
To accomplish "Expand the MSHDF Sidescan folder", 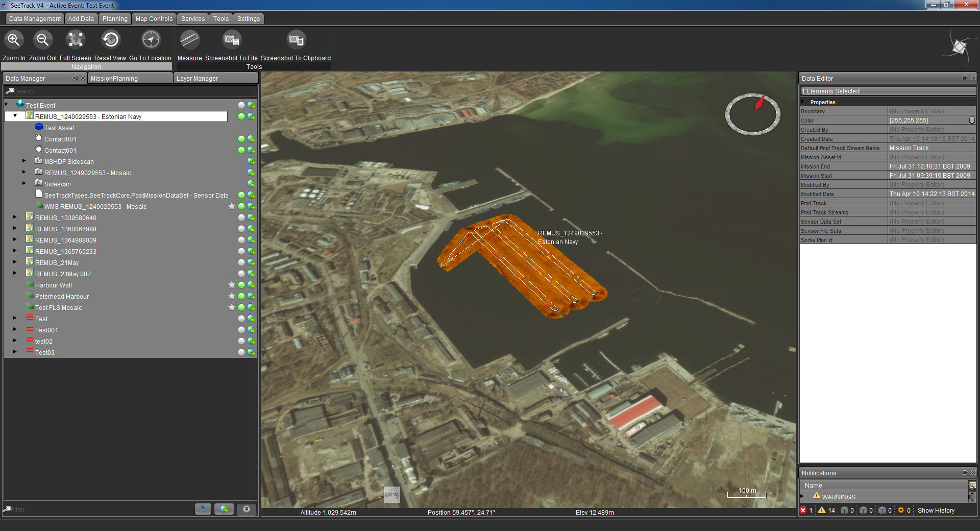I will coord(24,161).
